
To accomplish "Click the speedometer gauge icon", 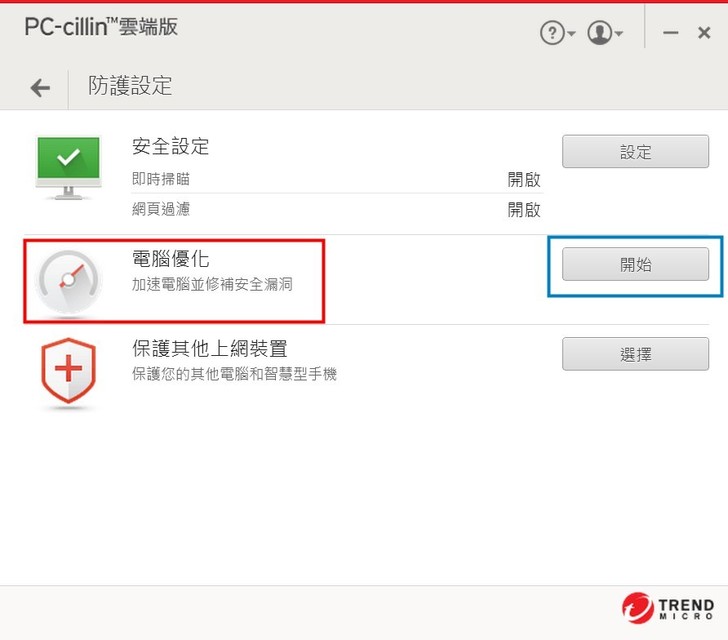I will (x=68, y=282).
